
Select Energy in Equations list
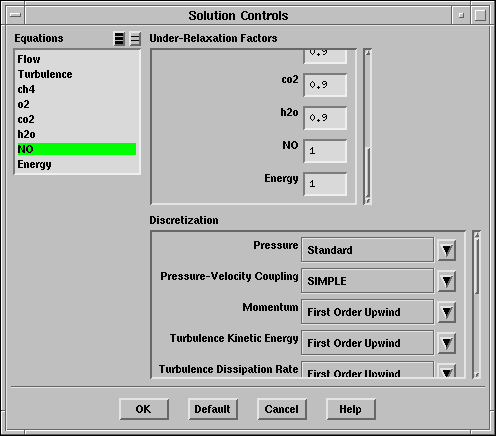pos(77,164)
